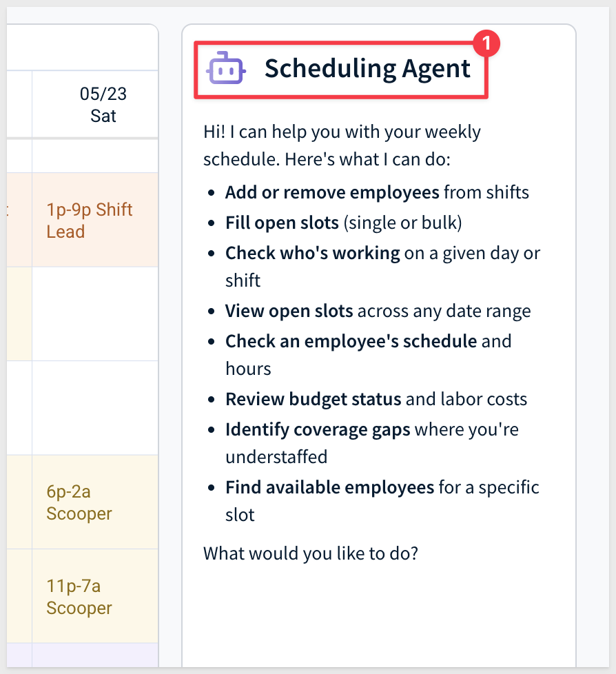Screen dimensions: 616x674
Task: Click the agent greeting message text
Action: click(342, 145)
